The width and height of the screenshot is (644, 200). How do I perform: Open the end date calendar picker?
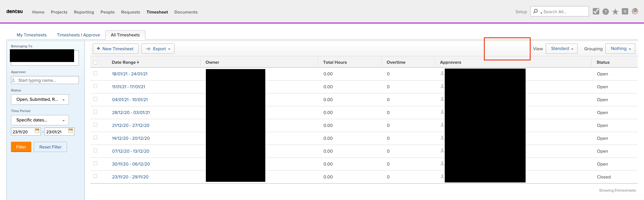(x=71, y=131)
